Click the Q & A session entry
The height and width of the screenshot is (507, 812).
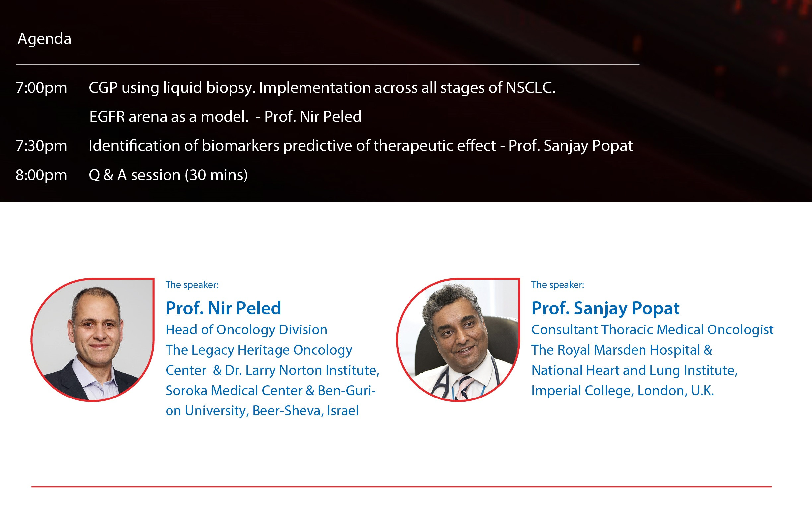tap(168, 175)
